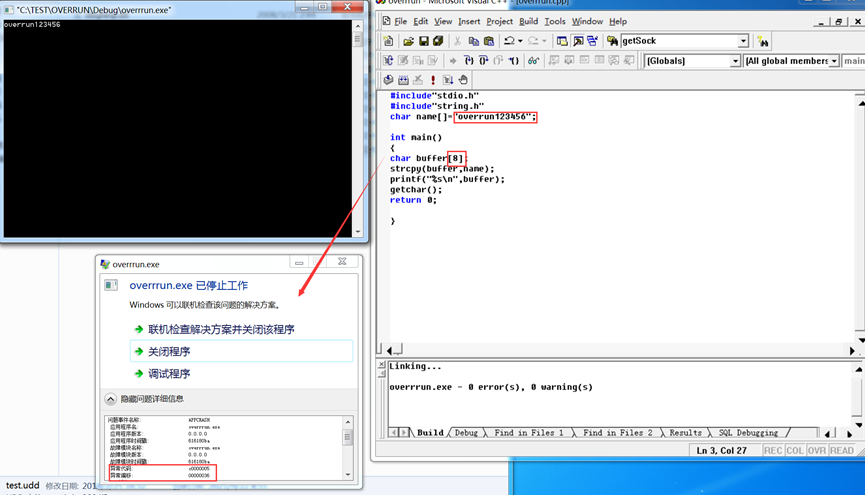Screen dimensions: 865x495
Task: Open the Project menu
Action: [499, 21]
